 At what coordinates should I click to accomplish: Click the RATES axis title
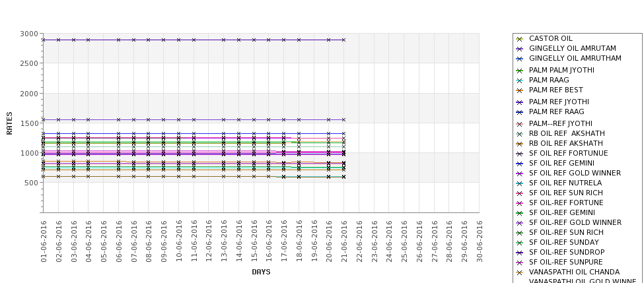(9, 123)
